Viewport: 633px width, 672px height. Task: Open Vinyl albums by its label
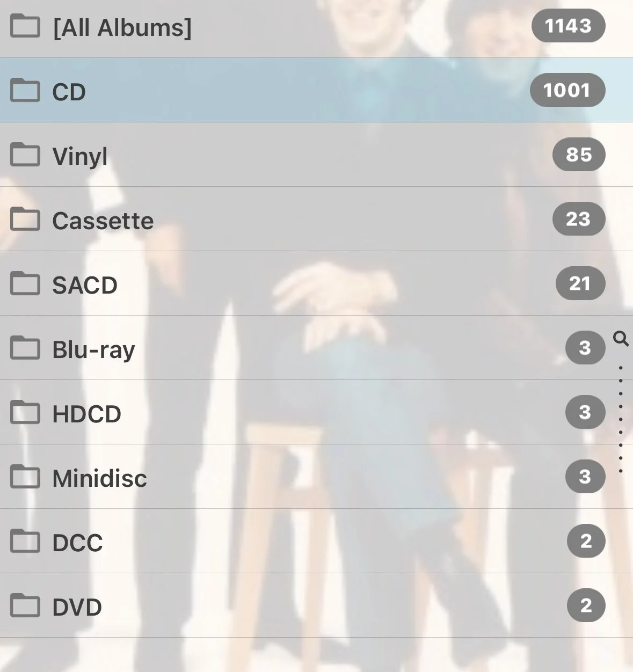point(80,157)
